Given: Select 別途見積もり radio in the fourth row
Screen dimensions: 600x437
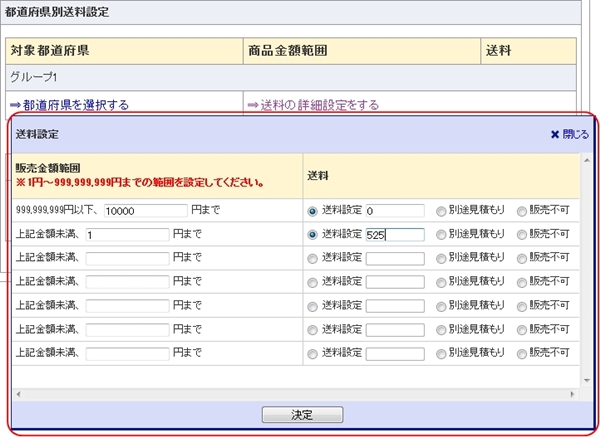Looking at the screenshot, I should [441, 283].
